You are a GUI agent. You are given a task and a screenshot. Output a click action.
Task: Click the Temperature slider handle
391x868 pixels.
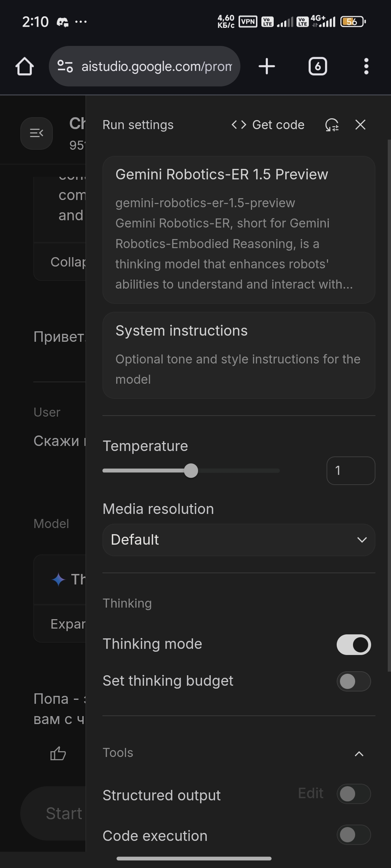[191, 471]
